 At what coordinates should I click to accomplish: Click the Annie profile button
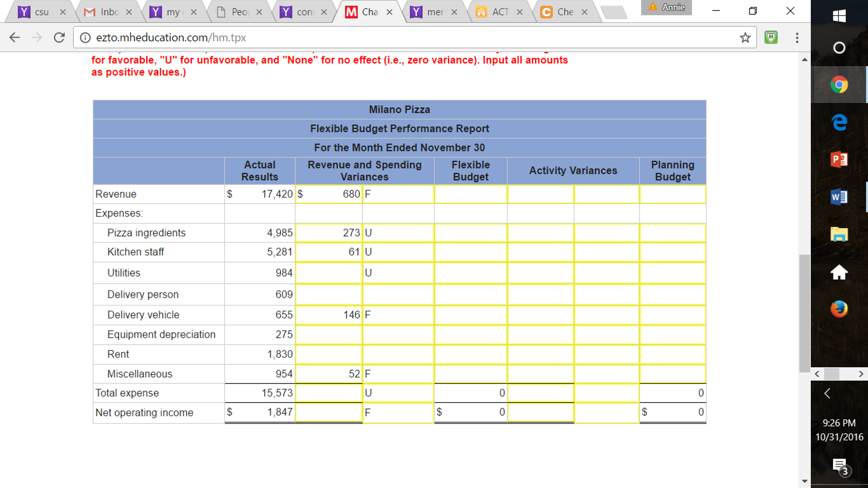666,7
